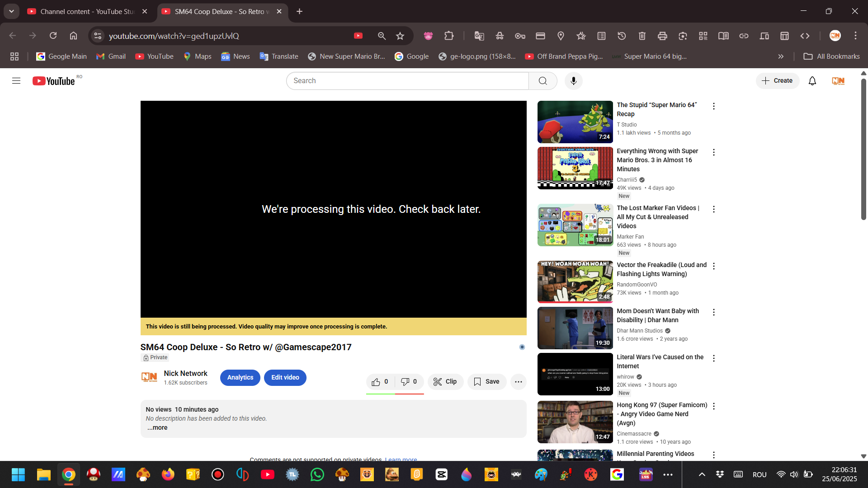Image resolution: width=868 pixels, height=488 pixels.
Task: Open the Literal Wars I've Caused title link
Action: [660, 361]
